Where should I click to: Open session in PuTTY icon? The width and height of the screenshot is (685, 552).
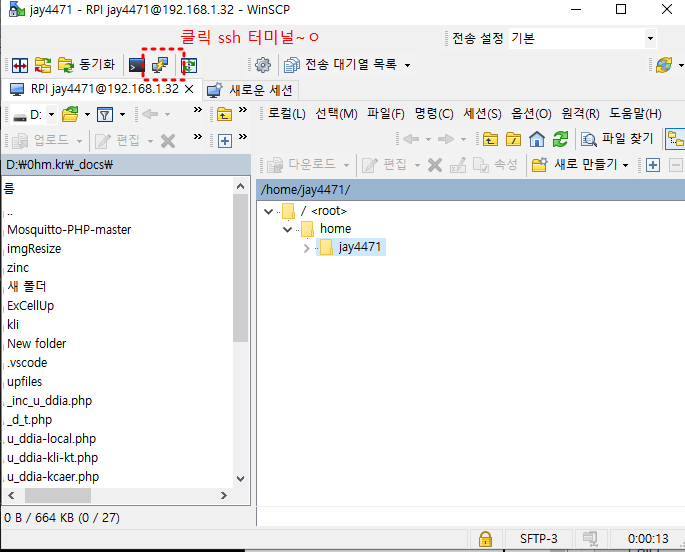point(160,65)
